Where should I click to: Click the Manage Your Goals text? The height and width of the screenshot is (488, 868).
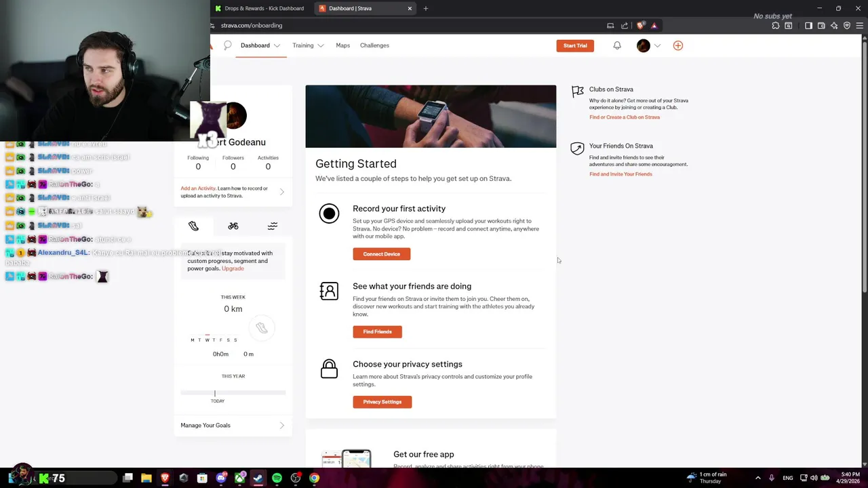205,426
